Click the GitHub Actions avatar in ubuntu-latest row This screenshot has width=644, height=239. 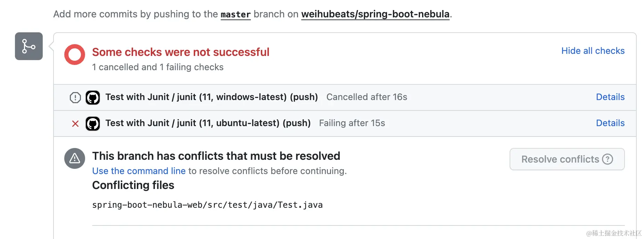(93, 124)
